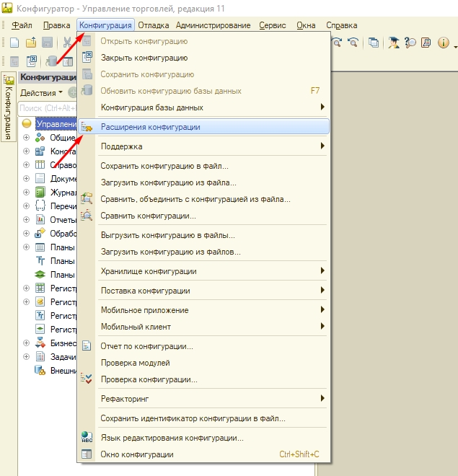Select the Константы icon in the tree
This screenshot has width=458, height=476.
[40, 151]
